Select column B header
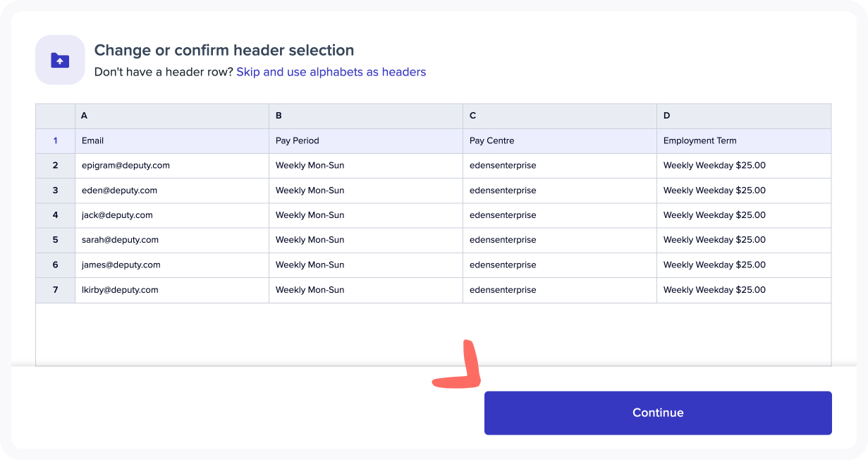This screenshot has height=460, width=868. point(365,116)
